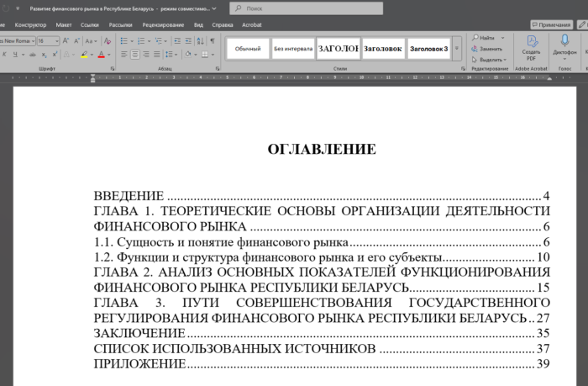Open Выделить selection menu
Screen dimensions: 588x386
[489, 60]
